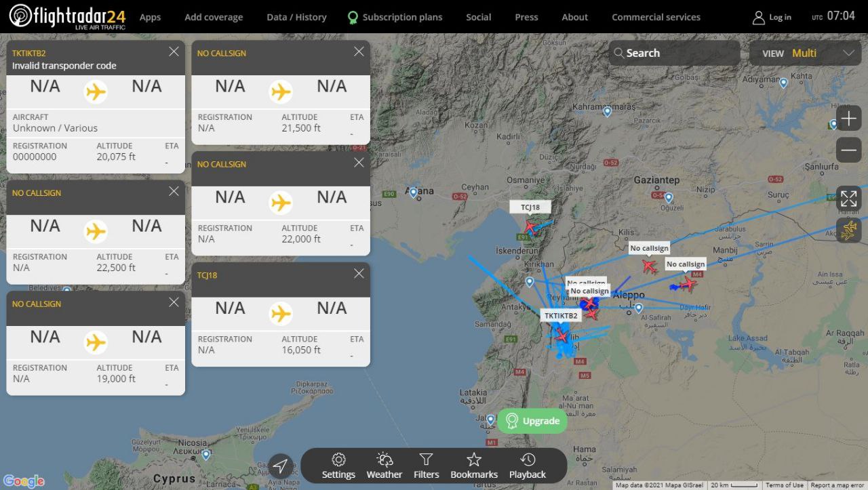The width and height of the screenshot is (868, 490).
Task: Close the TCJ18 flight card
Action: click(x=359, y=274)
